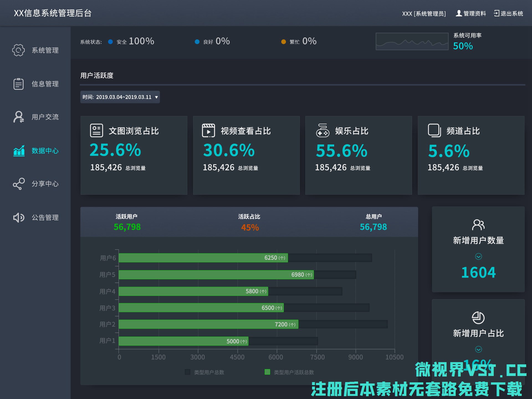Viewport: 532px width, 399px height.
Task: Click the announcement management speaker icon
Action: (19, 218)
